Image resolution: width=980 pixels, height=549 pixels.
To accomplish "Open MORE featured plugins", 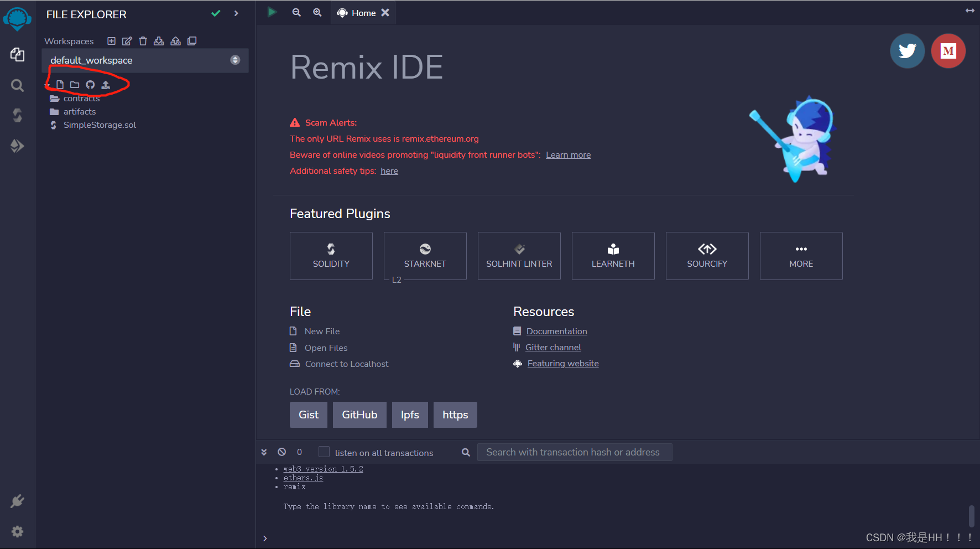I will pyautogui.click(x=801, y=256).
